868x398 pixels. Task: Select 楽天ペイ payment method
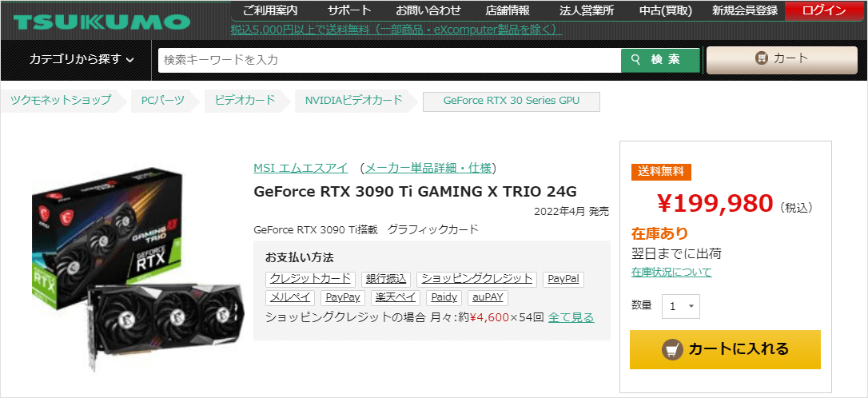pos(396,298)
